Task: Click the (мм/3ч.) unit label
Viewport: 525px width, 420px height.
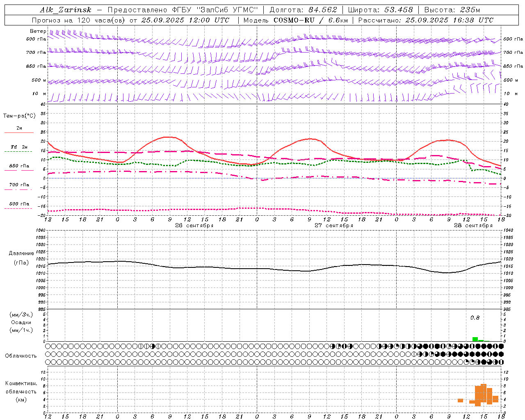Action: [21, 315]
